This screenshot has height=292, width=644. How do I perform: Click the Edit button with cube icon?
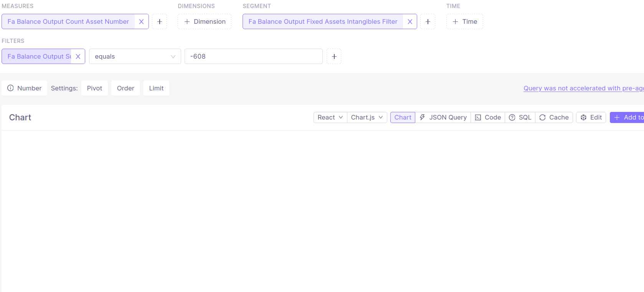point(591,117)
